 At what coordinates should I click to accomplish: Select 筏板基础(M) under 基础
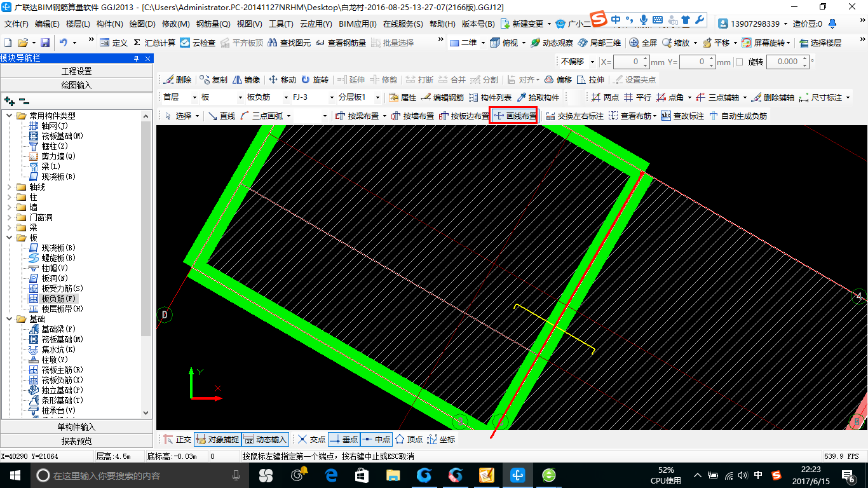click(62, 339)
